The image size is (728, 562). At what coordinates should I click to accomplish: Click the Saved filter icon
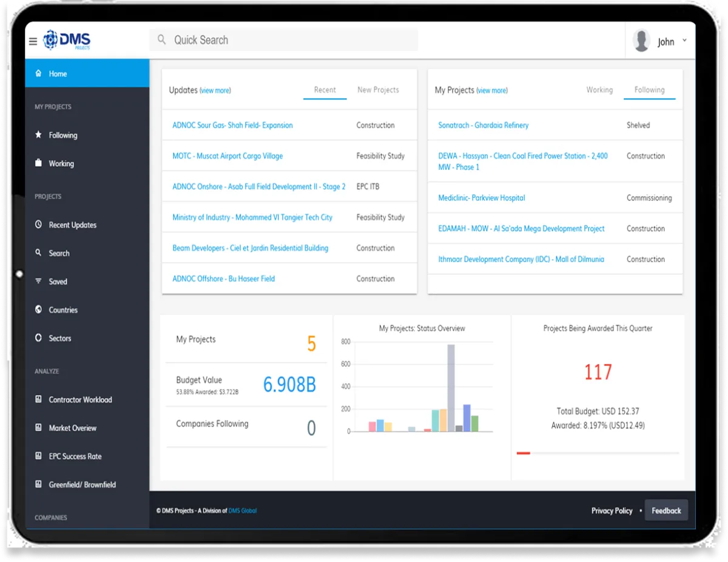[x=39, y=281]
